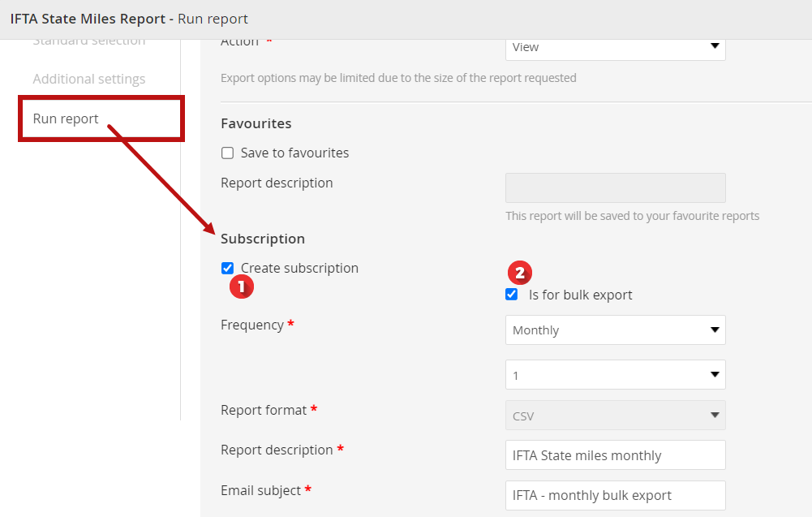Click the Subscription section heading

pos(263,239)
